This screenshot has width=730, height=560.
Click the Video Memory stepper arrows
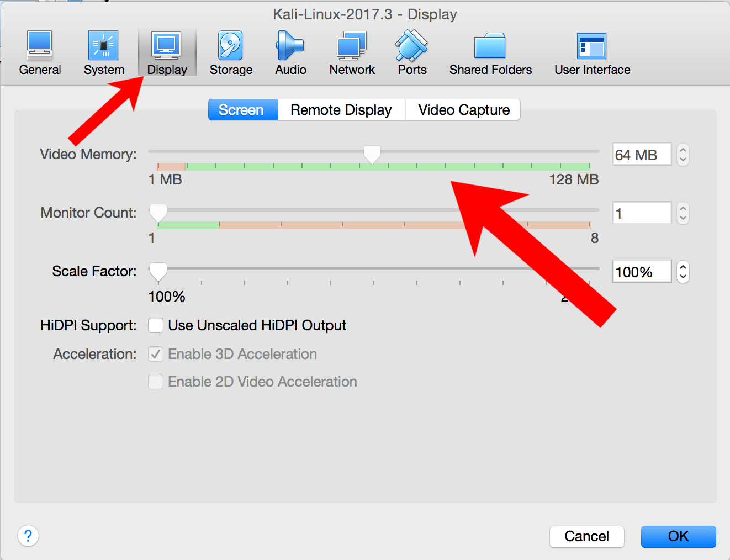tap(683, 155)
